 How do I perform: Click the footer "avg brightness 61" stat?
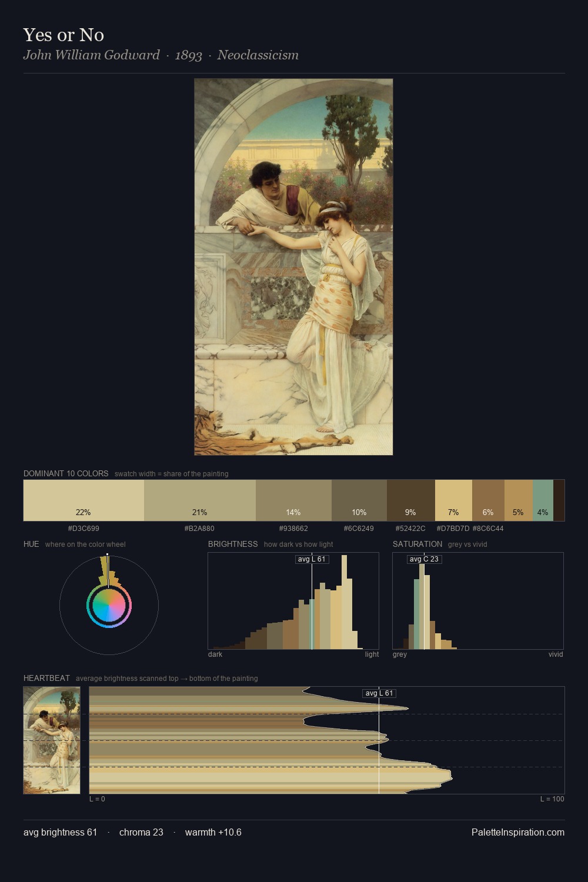61,832
